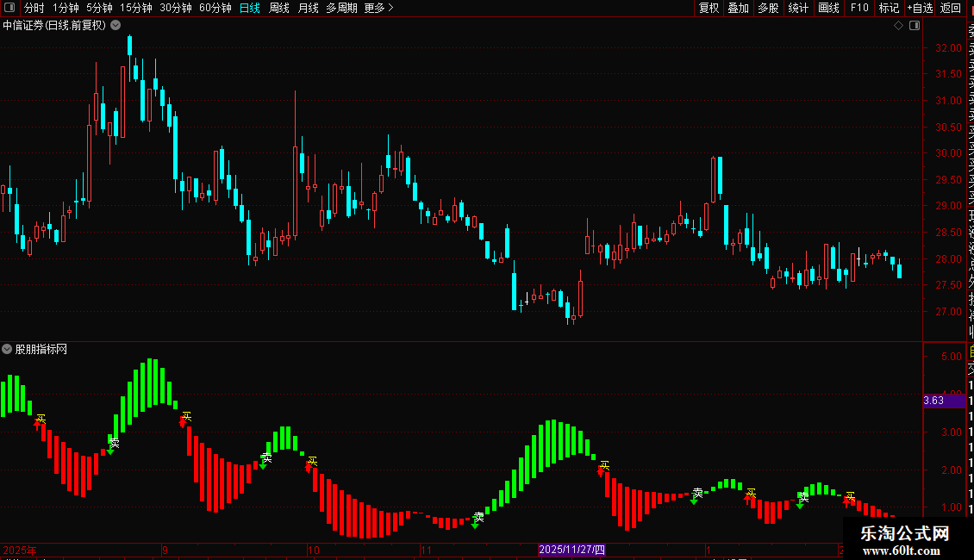This screenshot has height=560, width=974.
Task: Click the 27.00 price axis label
Action: pyautogui.click(x=948, y=312)
